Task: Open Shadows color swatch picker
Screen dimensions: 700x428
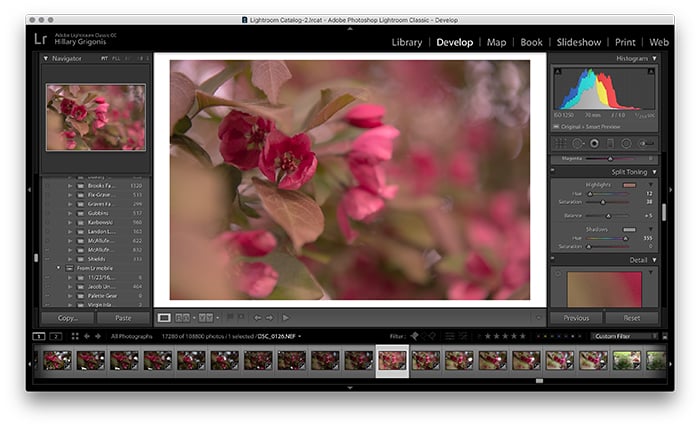Action: click(629, 229)
